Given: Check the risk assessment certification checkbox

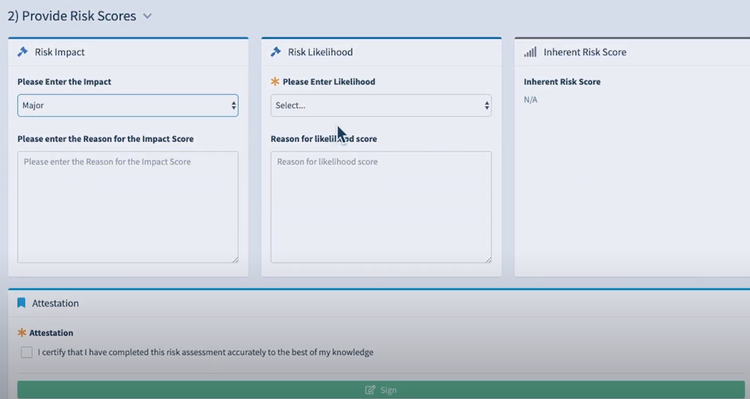Looking at the screenshot, I should [x=27, y=352].
